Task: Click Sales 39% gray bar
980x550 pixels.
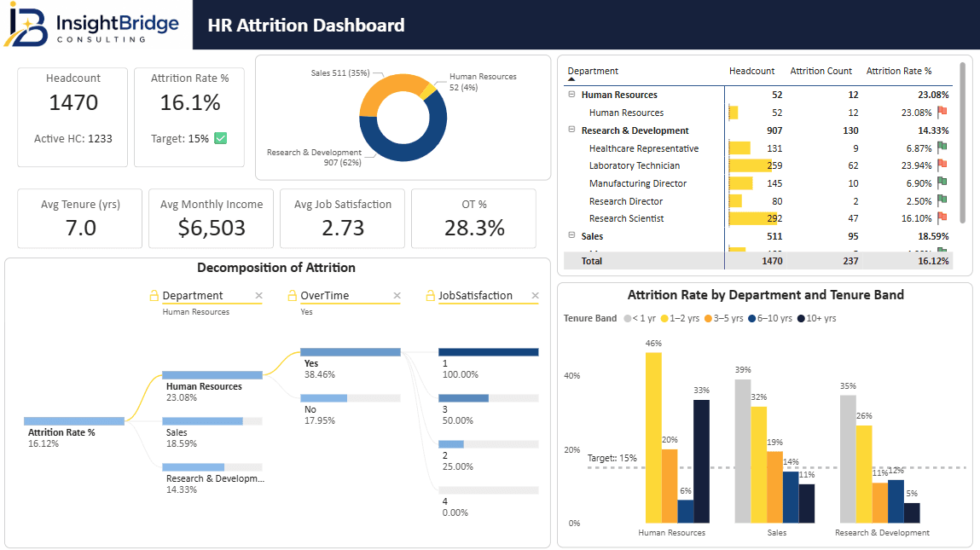Action: click(x=743, y=451)
